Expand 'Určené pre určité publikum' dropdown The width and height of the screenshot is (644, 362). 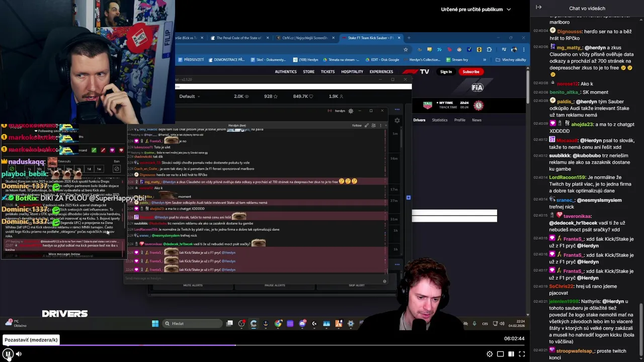(476, 9)
